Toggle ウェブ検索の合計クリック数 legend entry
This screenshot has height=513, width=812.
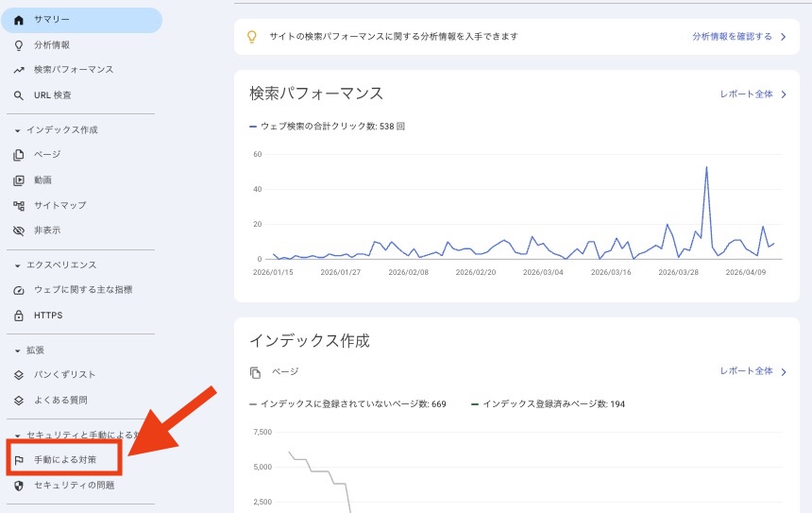tap(328, 127)
